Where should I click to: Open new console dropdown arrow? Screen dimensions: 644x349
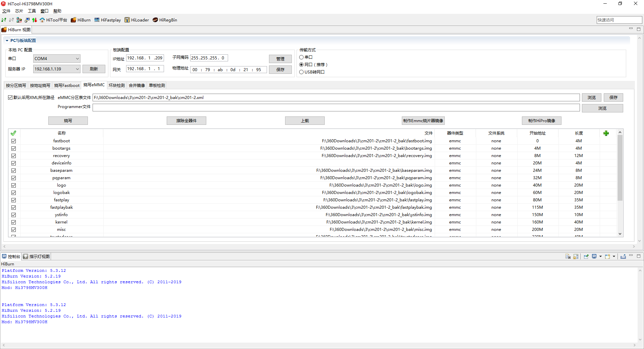[x=614, y=256]
